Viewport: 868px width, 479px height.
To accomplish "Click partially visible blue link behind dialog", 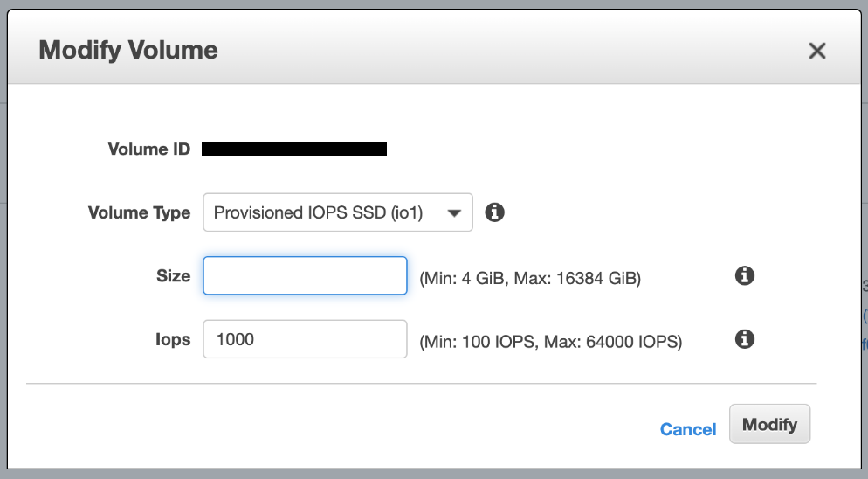I will click(x=865, y=316).
